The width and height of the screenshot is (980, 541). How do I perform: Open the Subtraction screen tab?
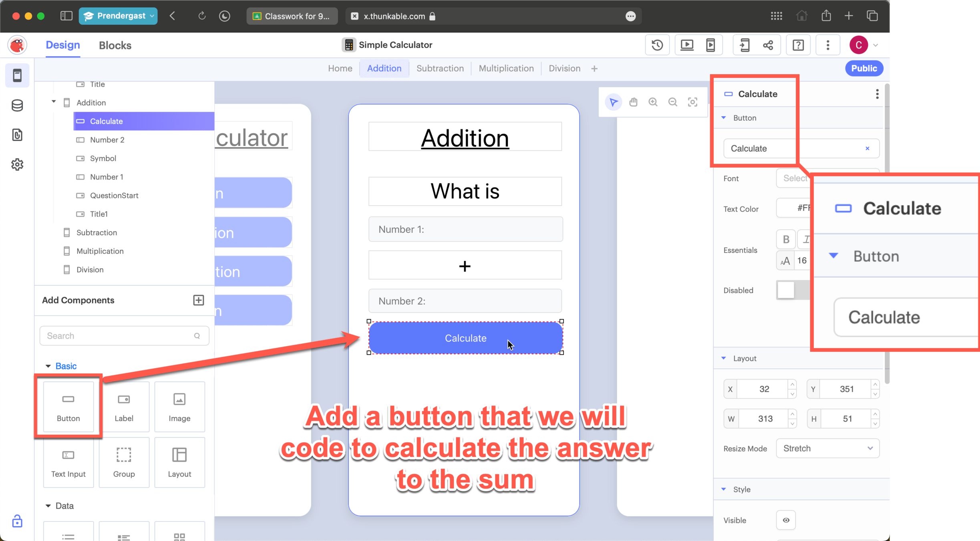click(x=440, y=68)
